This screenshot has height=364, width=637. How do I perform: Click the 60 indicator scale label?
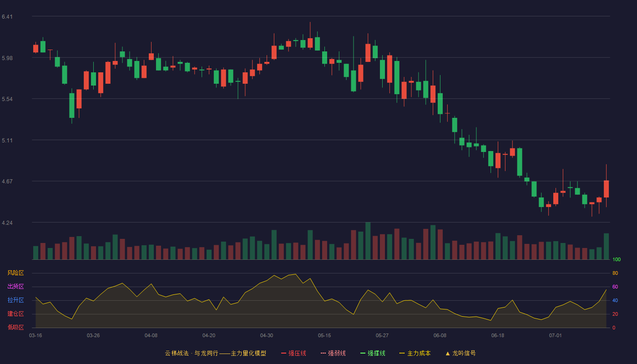tap(615, 287)
